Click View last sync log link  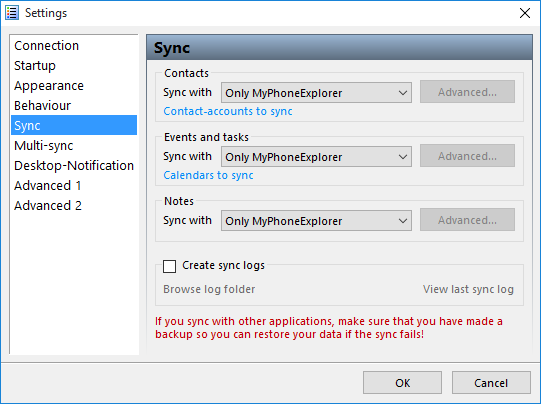[468, 289]
